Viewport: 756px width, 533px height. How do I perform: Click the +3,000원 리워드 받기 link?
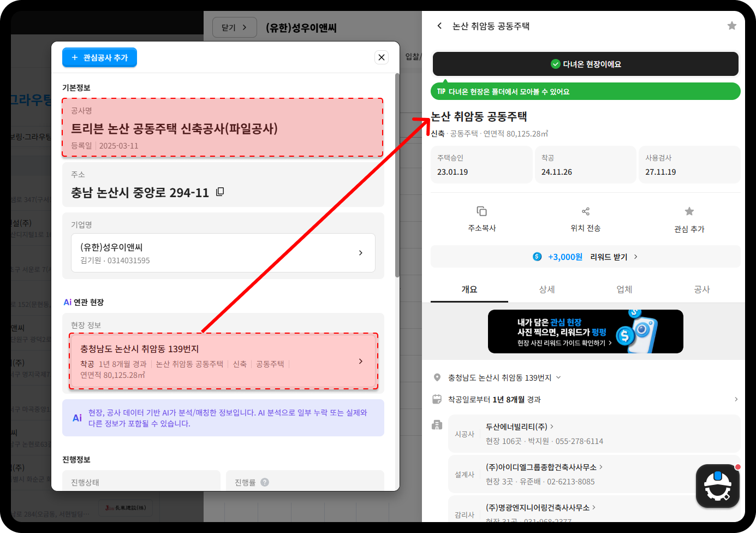point(586,257)
